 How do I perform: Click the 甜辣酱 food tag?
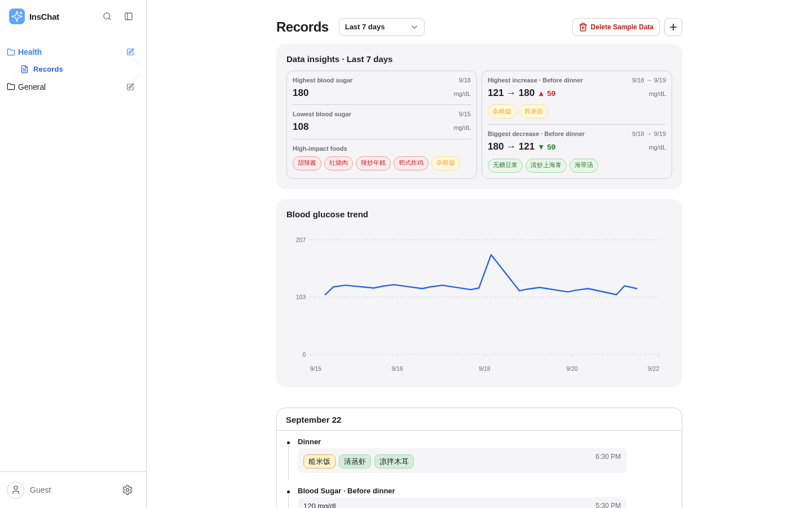click(x=307, y=163)
